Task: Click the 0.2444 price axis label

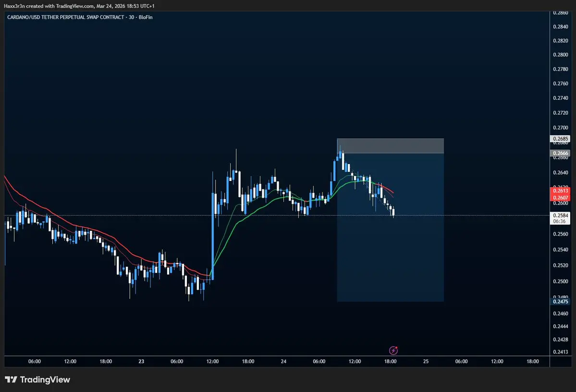Action: 560,326
